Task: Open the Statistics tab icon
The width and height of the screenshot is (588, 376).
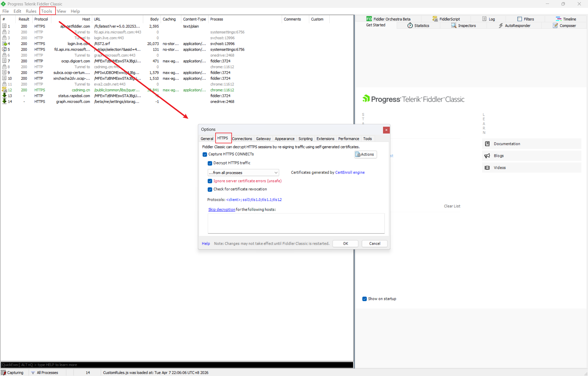Action: (410, 26)
